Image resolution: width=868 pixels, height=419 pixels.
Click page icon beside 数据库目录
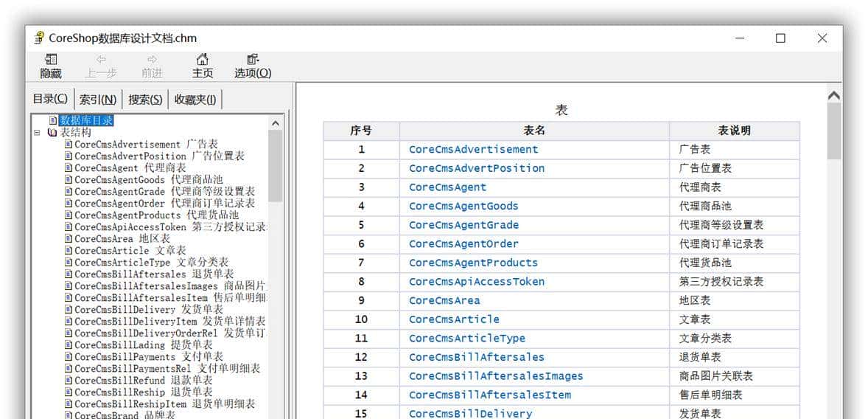coord(53,120)
